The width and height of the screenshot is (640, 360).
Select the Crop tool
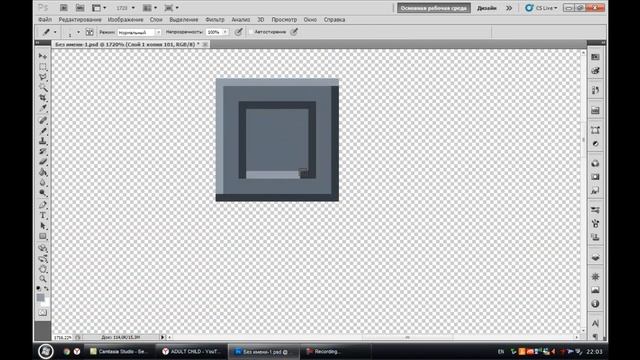42,98
